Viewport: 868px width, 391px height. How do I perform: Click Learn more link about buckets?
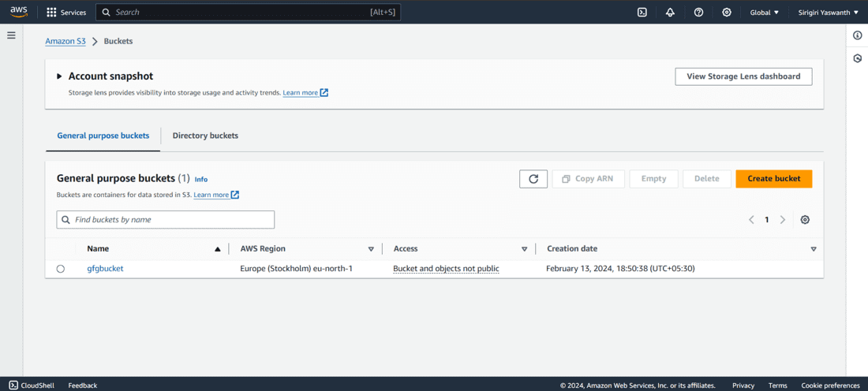click(211, 195)
